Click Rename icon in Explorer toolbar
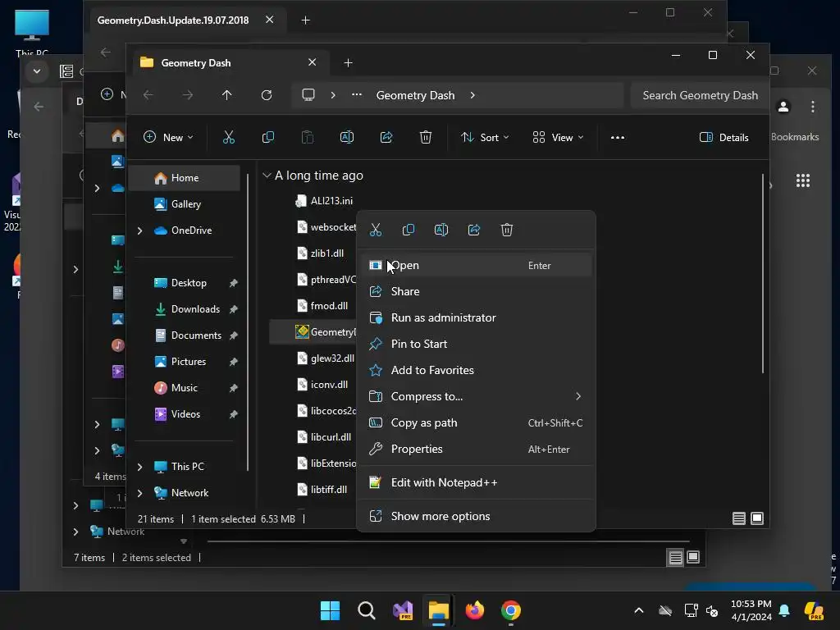 347,137
